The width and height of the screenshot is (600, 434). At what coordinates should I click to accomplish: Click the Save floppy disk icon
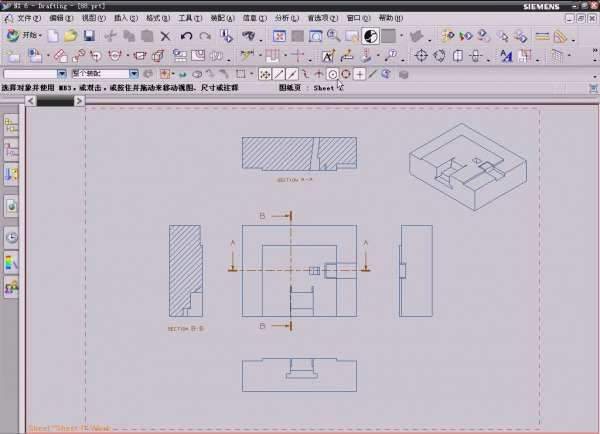click(89, 36)
